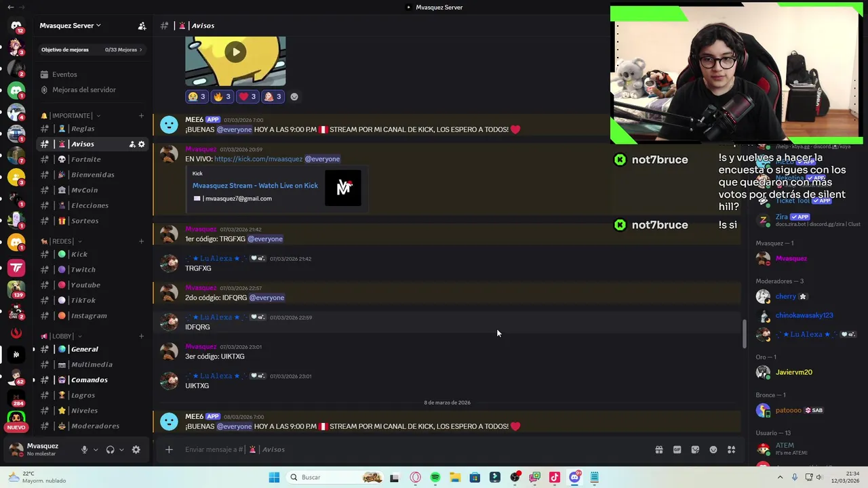Toggle microphone mute in user panel
This screenshot has width=868, height=488.
[x=84, y=449]
